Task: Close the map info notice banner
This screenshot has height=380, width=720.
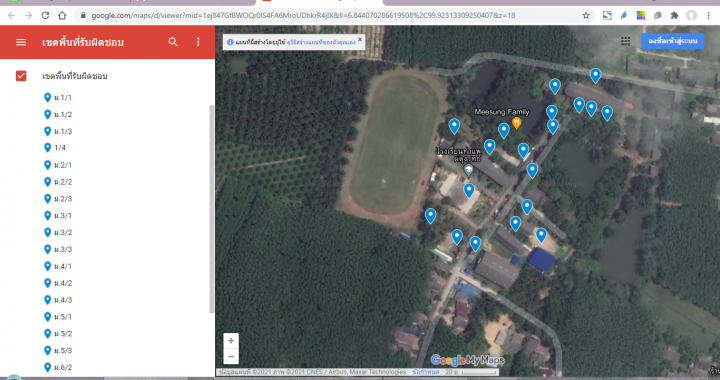Action: coord(360,39)
